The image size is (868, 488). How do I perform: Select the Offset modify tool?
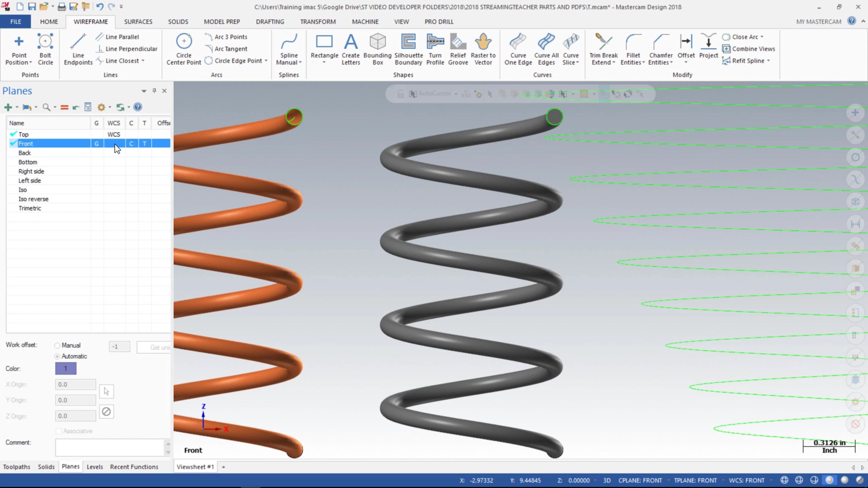pos(686,45)
